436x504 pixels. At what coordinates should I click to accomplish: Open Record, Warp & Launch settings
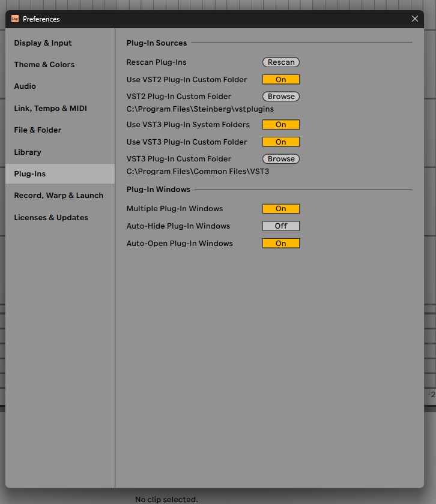[x=59, y=196]
